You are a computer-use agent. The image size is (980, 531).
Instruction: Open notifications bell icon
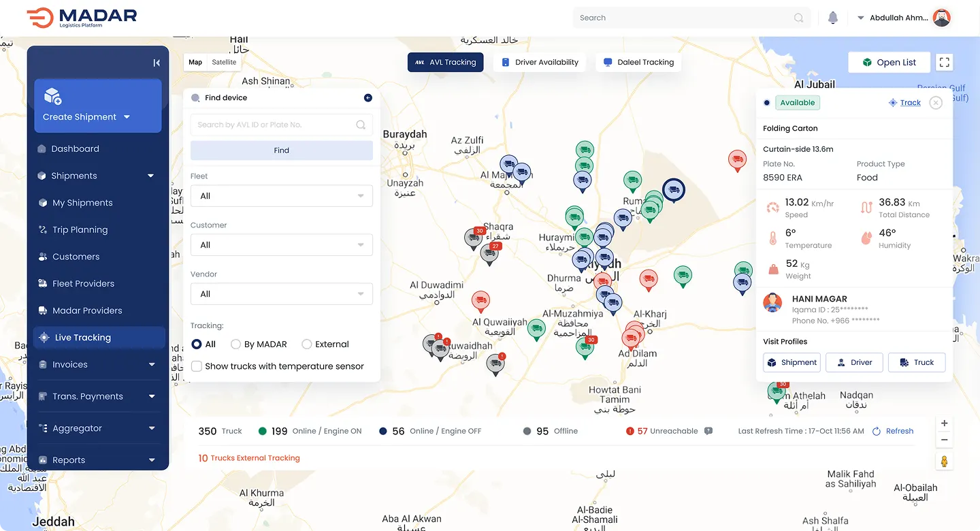[x=832, y=18]
